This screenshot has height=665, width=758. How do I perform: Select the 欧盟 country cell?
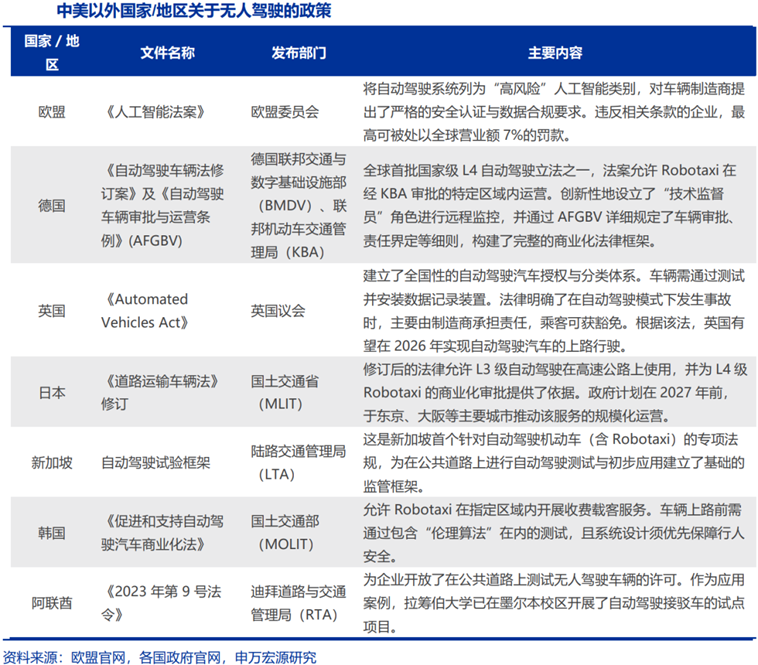coord(52,113)
